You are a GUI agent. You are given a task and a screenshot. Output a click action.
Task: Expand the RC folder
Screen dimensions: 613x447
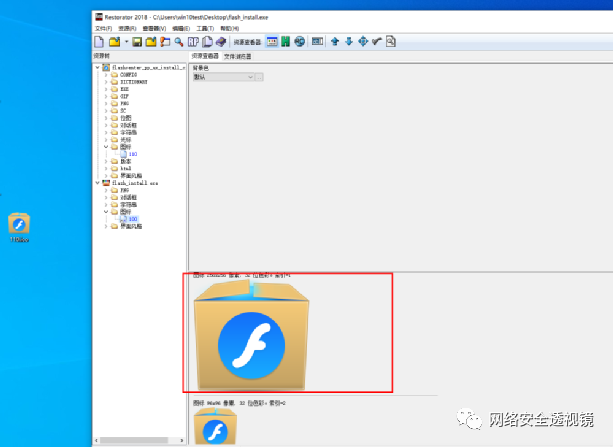point(106,111)
